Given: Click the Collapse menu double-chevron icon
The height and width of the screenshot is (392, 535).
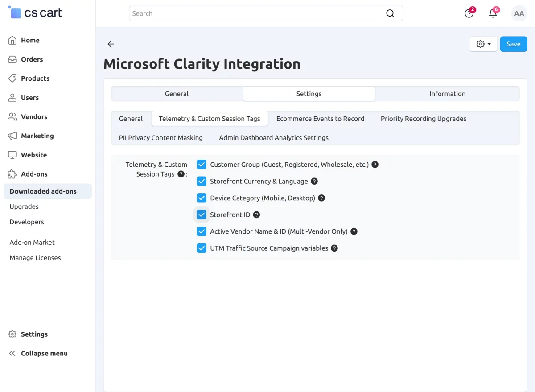Looking at the screenshot, I should (12, 354).
